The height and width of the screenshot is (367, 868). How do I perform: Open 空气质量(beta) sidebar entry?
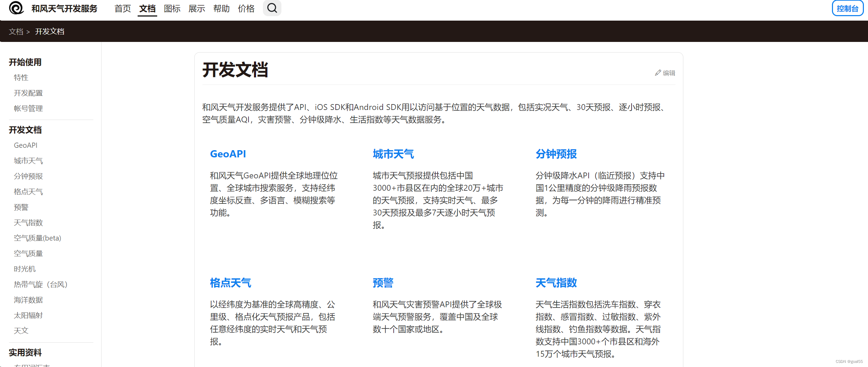tap(37, 238)
